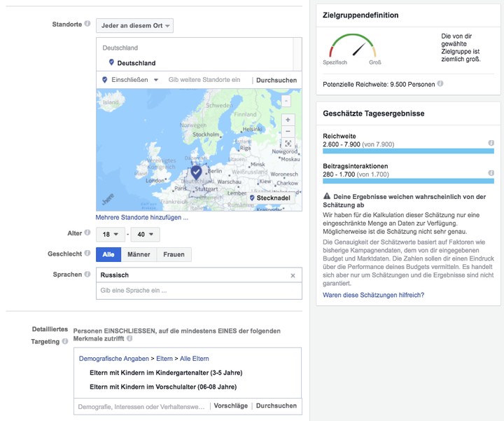This screenshot has width=504, height=421.
Task: Select Alle gender option
Action: (108, 254)
